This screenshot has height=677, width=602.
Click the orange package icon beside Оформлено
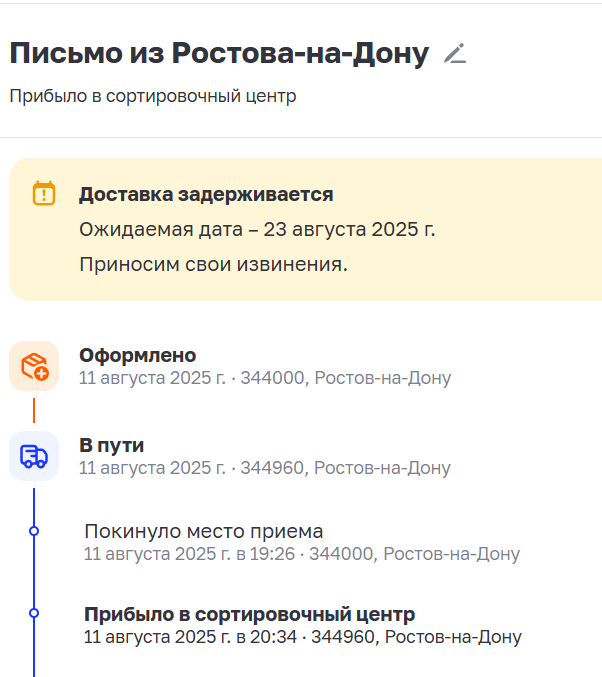[34, 366]
